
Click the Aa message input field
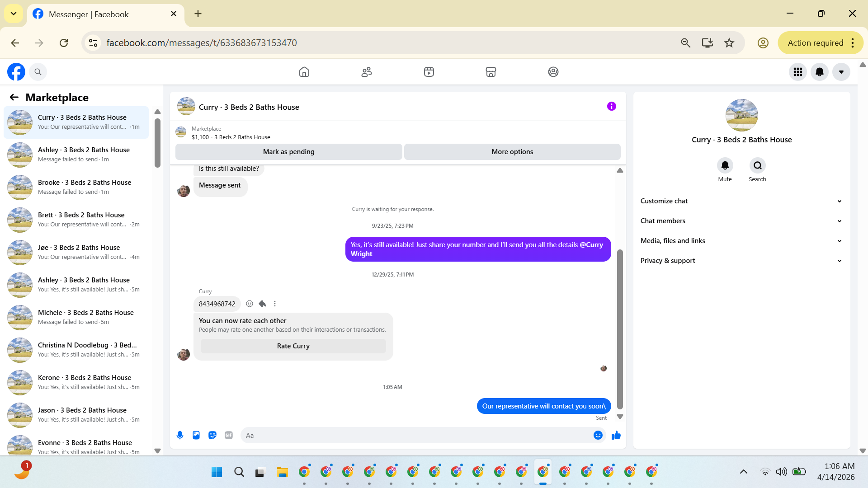(x=416, y=435)
